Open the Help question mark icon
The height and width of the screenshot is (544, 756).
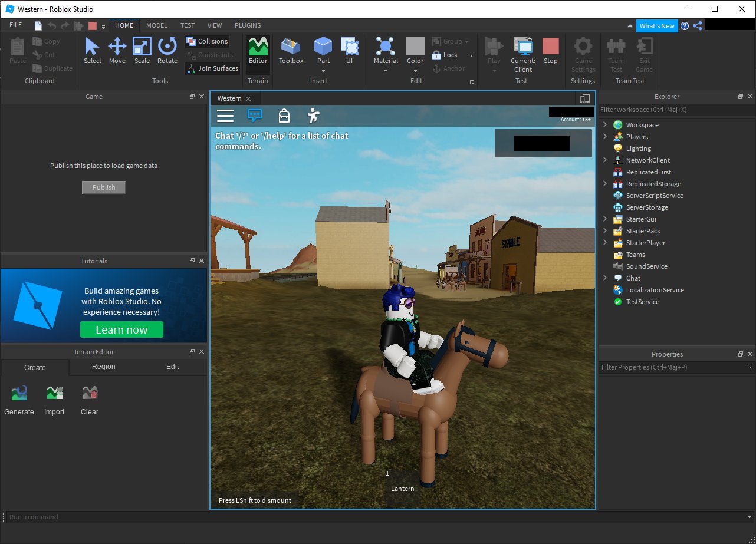(x=684, y=25)
